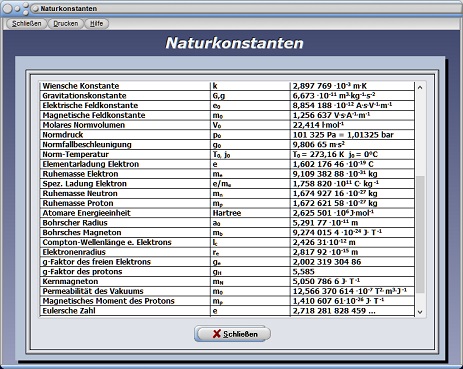The width and height of the screenshot is (463, 369).
Task: Select value 2,002 319 304 86
Action: click(x=327, y=262)
